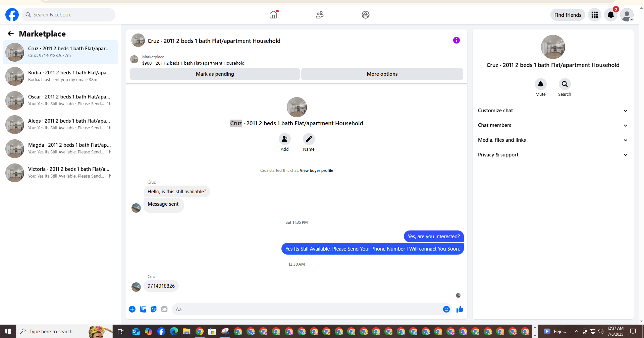Click the 9714018826 message bubble

tap(161, 286)
